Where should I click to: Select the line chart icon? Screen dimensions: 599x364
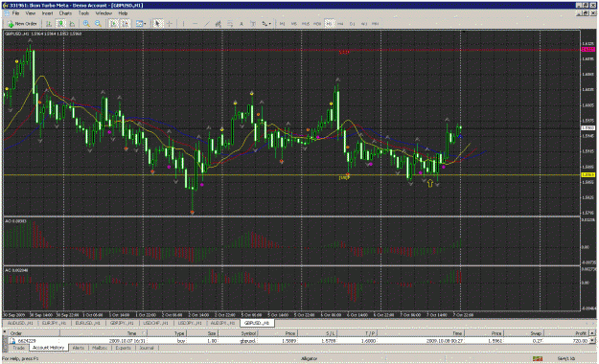tap(72, 24)
